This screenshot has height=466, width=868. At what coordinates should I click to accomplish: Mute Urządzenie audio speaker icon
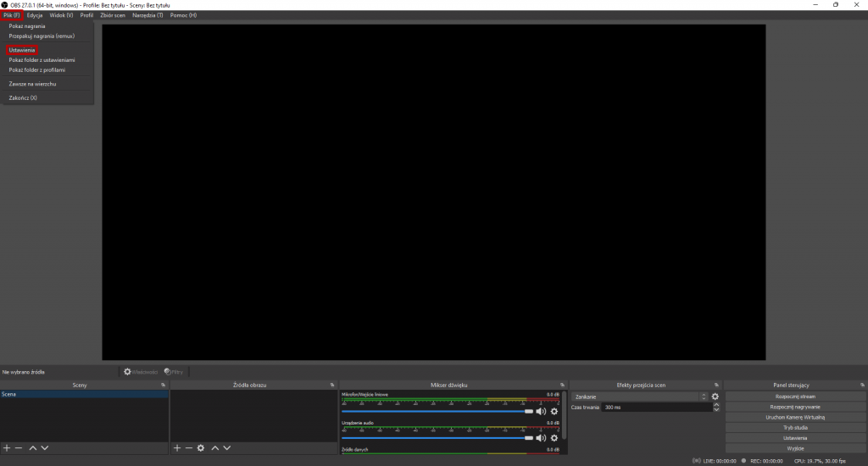[542, 438]
